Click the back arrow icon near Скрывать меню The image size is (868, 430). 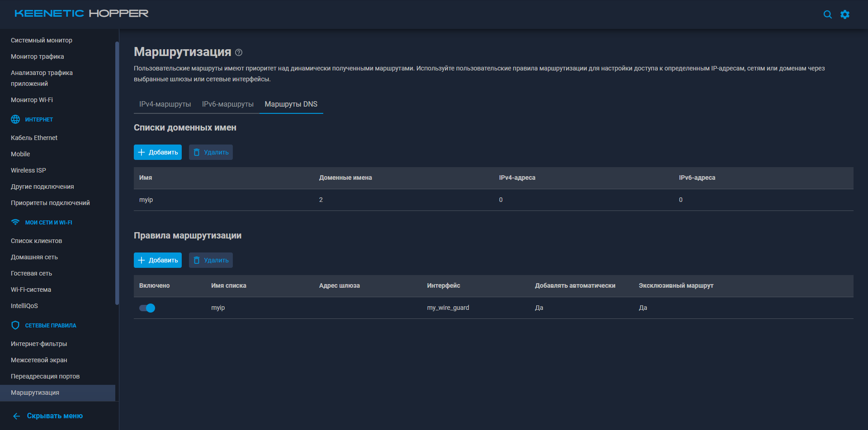[17, 416]
